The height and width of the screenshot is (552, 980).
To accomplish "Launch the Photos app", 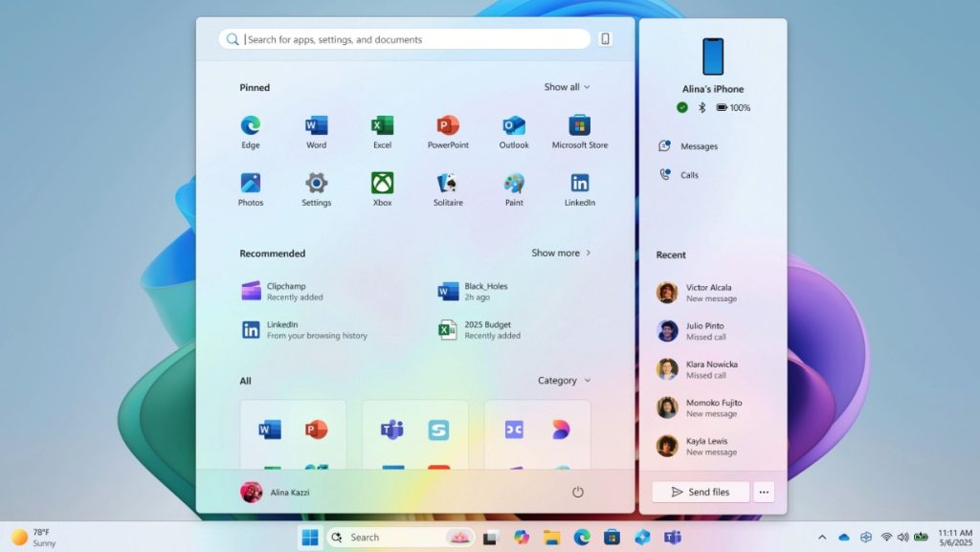I will 251,189.
